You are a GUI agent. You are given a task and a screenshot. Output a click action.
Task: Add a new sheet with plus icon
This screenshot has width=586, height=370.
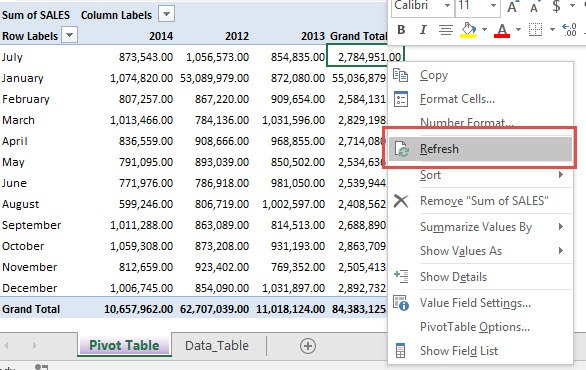click(308, 346)
